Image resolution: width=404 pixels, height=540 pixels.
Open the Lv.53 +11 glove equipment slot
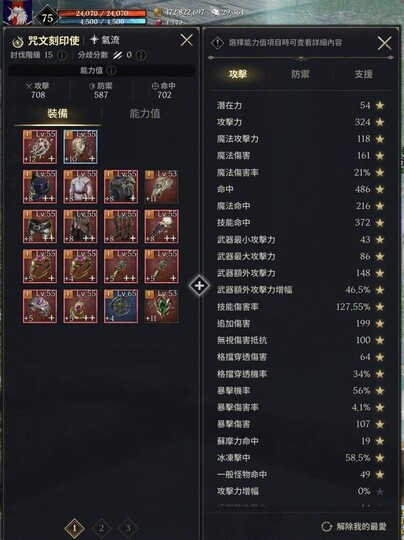(161, 186)
